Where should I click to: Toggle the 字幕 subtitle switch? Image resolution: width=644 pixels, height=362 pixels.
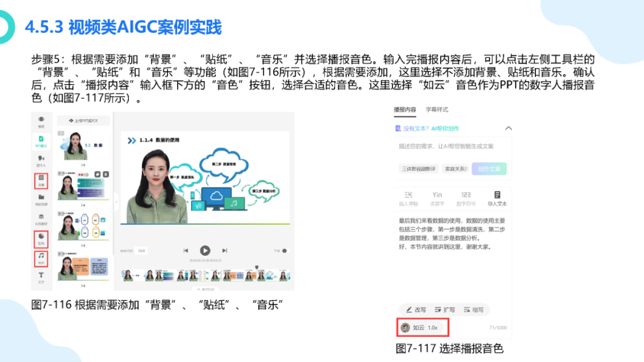point(284,250)
